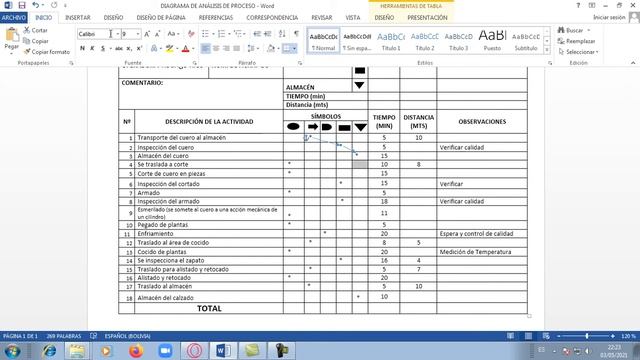
Task: Apply Título 1 style
Action: click(391, 41)
